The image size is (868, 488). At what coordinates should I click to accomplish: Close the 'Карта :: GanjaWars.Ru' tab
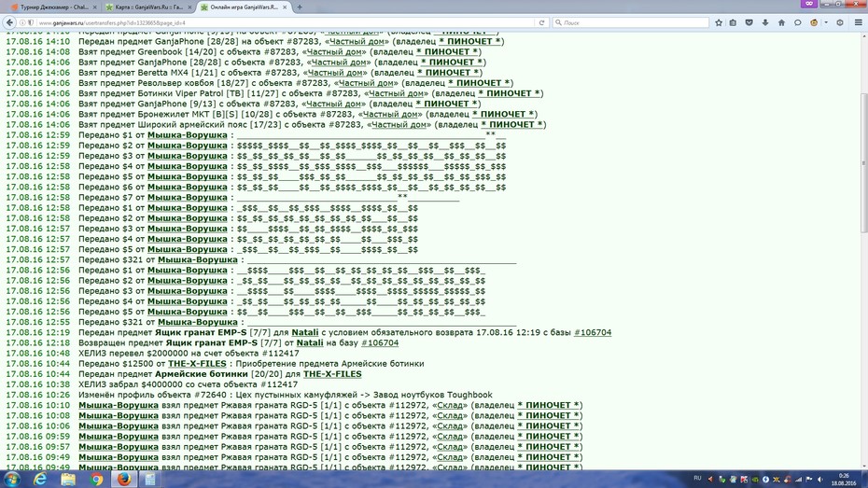(x=189, y=7)
